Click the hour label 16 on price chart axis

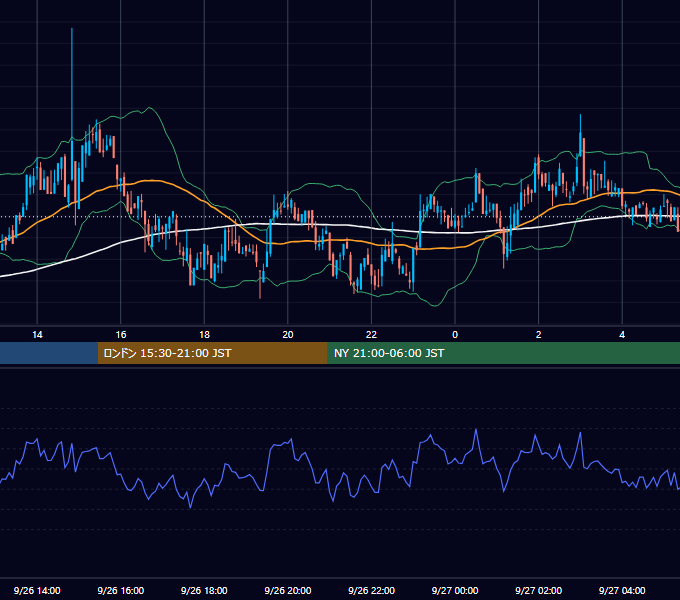pyautogui.click(x=121, y=335)
